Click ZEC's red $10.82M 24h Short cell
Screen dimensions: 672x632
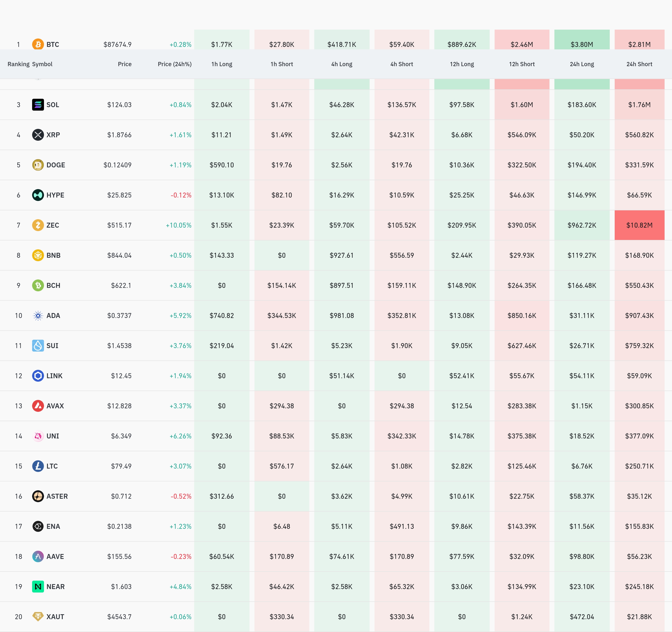[639, 225]
